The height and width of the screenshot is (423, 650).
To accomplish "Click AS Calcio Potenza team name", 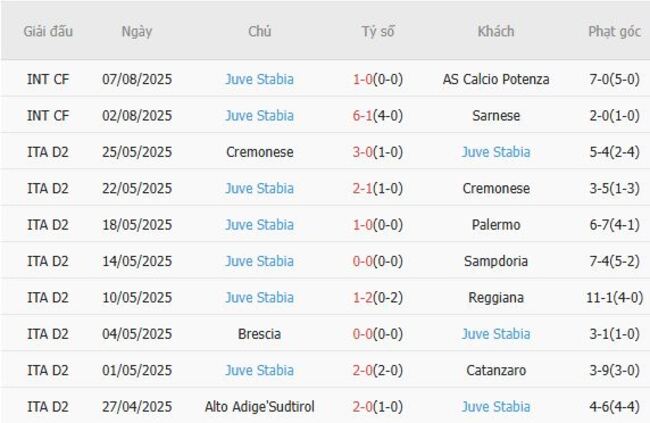I will [496, 79].
